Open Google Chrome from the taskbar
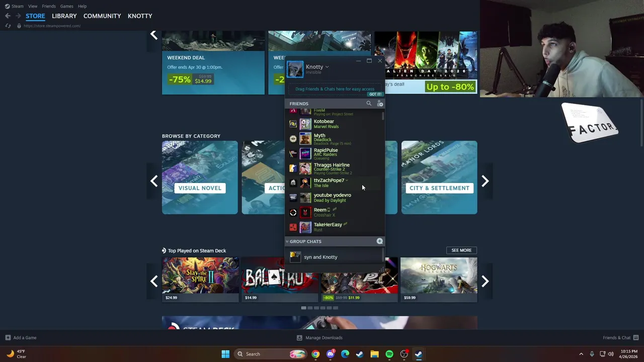 click(x=315, y=354)
